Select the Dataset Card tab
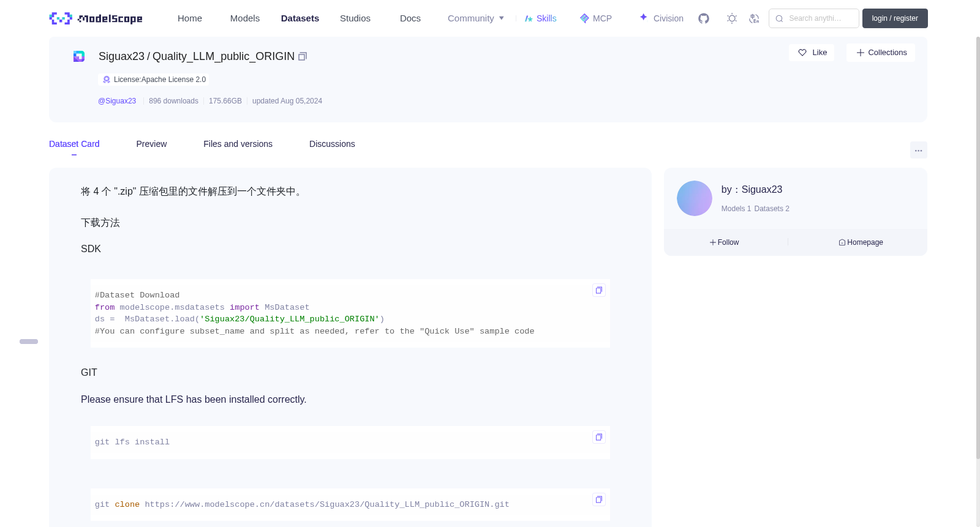 pos(74,144)
